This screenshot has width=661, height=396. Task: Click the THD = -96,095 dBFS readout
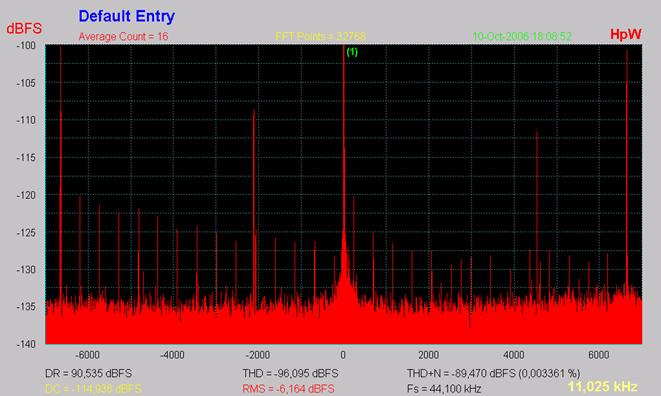(x=290, y=374)
